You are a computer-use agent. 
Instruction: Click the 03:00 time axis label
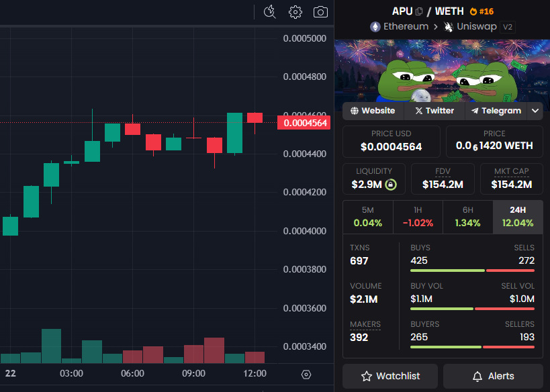[x=72, y=373]
